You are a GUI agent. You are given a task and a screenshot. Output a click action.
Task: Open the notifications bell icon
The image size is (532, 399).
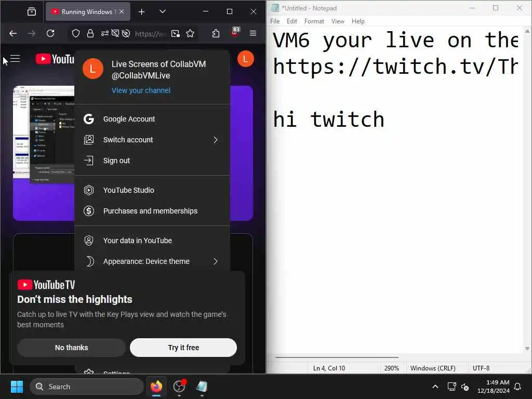pos(518,387)
